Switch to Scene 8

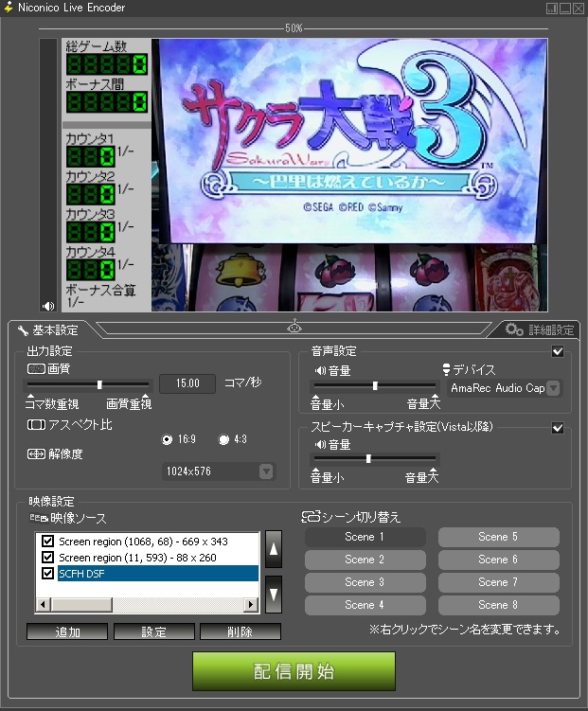point(499,605)
